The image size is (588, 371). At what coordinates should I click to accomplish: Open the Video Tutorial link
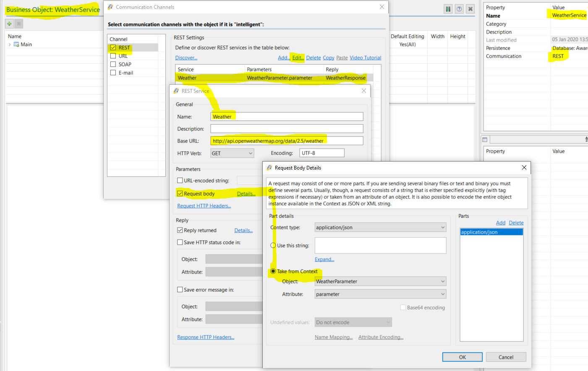[366, 58]
